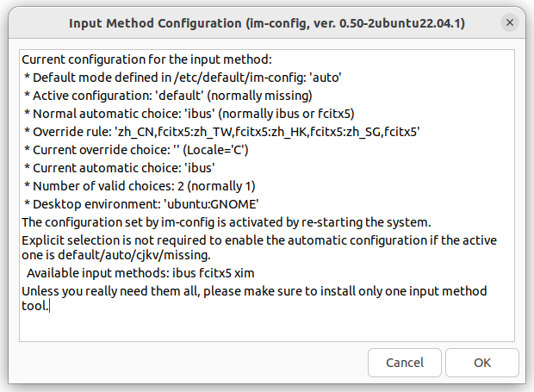Click the Input Method Configuration title bar
Screen dimensions: 534x392
[x=267, y=23]
